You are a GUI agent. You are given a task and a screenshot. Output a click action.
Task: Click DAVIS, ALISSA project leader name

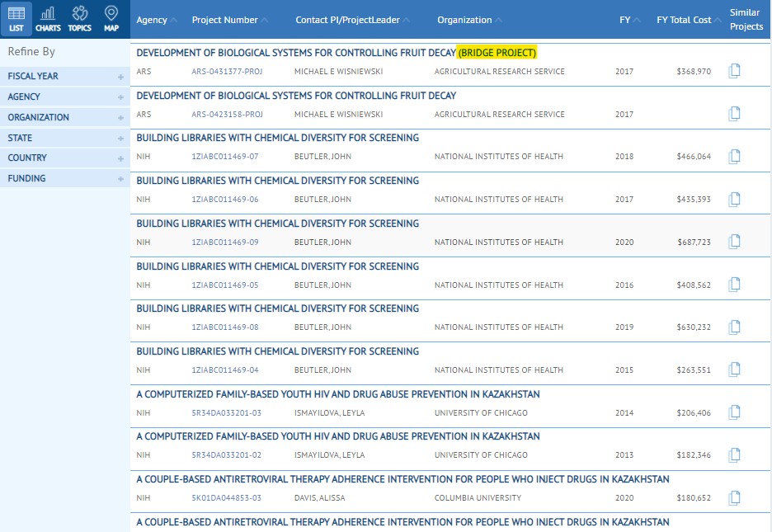(319, 498)
